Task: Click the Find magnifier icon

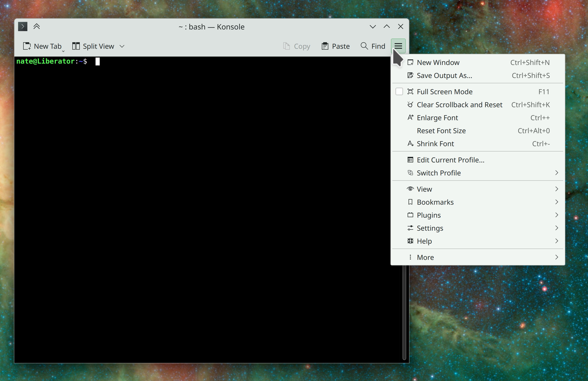Action: pyautogui.click(x=364, y=46)
